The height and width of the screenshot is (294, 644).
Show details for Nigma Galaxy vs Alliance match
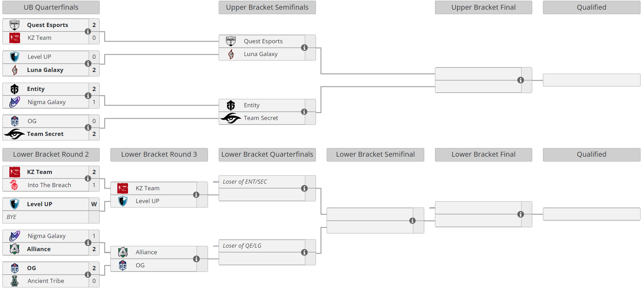pyautogui.click(x=88, y=243)
